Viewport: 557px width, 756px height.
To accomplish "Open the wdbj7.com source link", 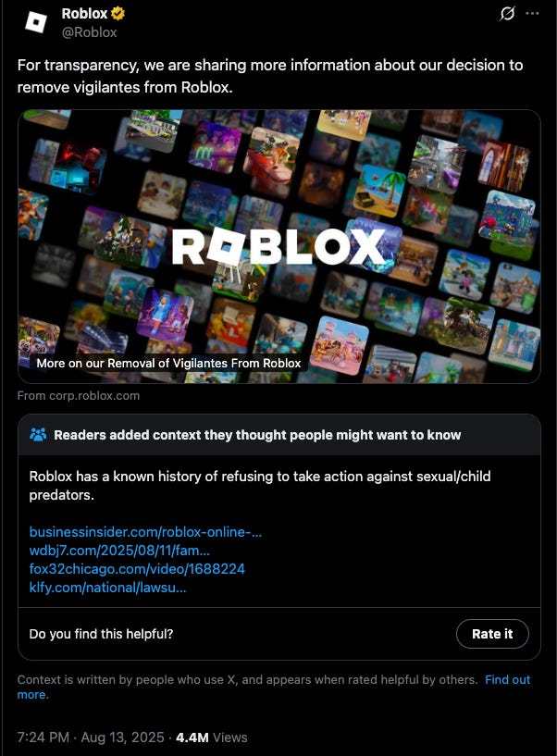I will (x=119, y=551).
